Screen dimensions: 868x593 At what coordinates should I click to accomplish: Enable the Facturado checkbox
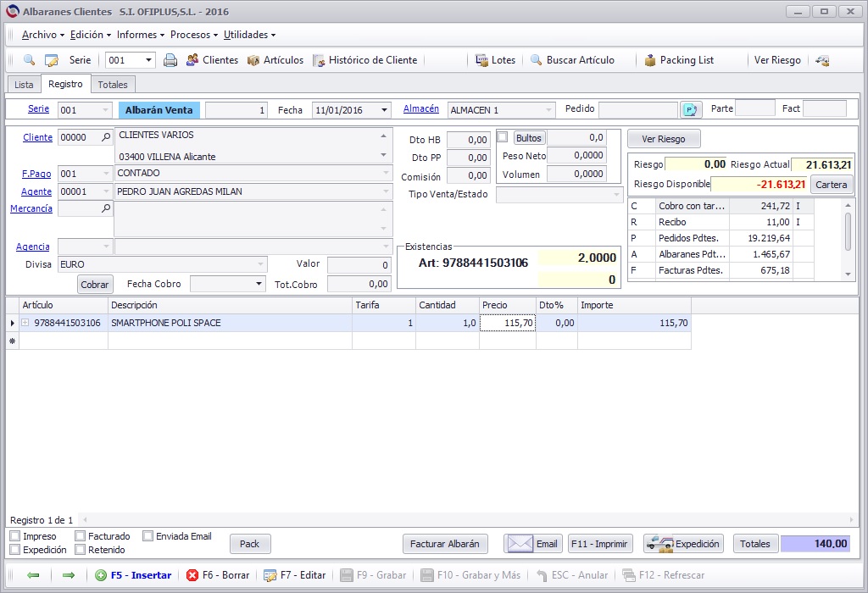pos(81,536)
